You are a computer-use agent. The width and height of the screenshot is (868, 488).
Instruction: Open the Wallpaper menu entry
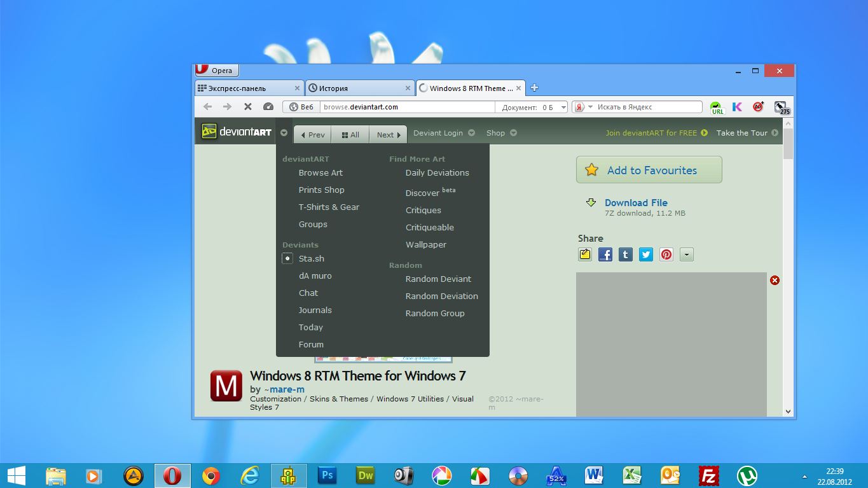425,244
